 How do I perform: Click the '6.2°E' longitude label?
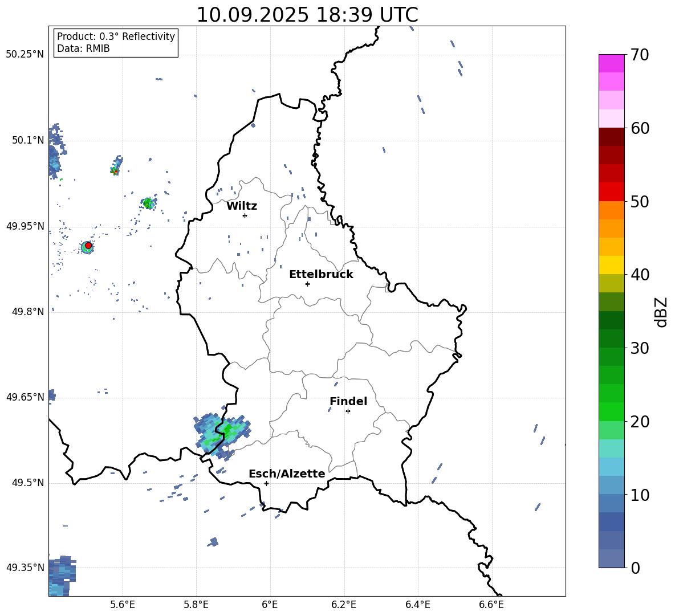[x=344, y=605]
